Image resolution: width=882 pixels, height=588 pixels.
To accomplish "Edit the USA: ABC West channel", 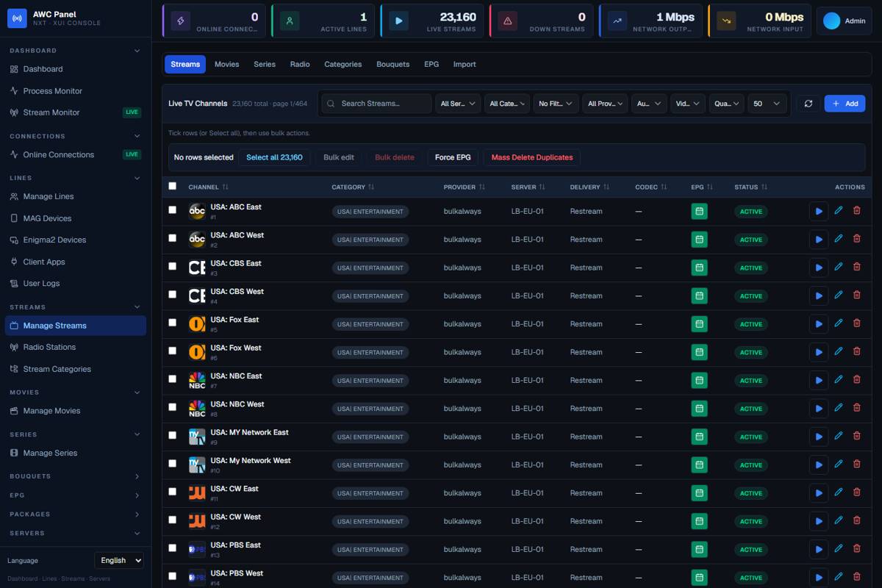I will pyautogui.click(x=839, y=239).
